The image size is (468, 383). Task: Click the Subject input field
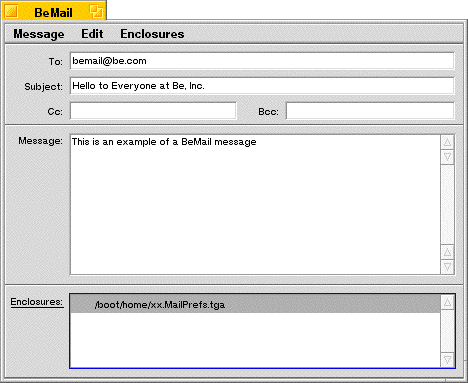coord(262,86)
